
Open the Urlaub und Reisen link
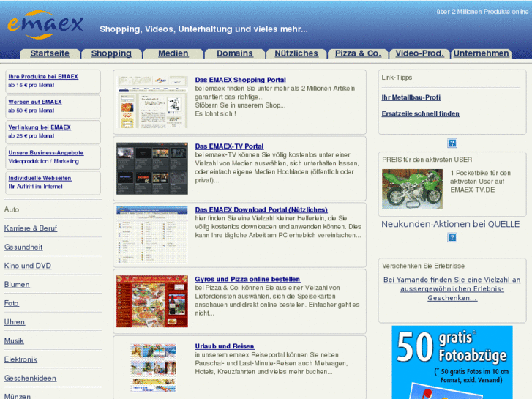[225, 346]
